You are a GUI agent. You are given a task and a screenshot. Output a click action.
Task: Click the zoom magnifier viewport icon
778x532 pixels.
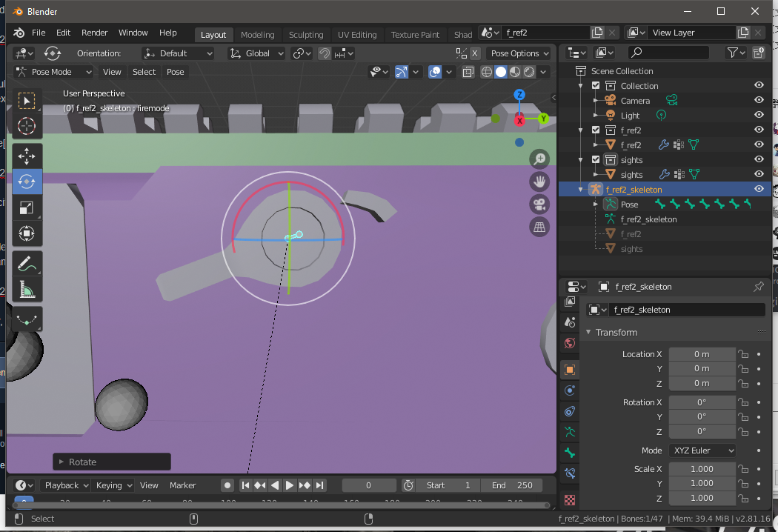(539, 159)
